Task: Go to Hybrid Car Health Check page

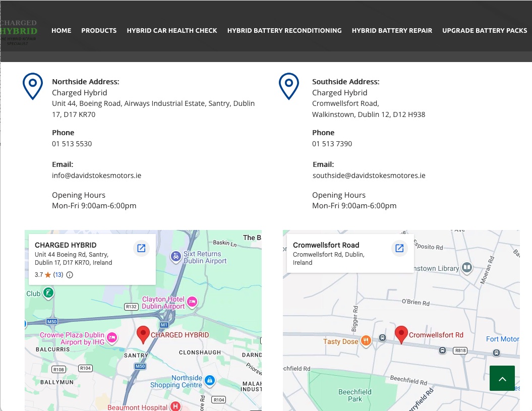Action: coord(171,31)
